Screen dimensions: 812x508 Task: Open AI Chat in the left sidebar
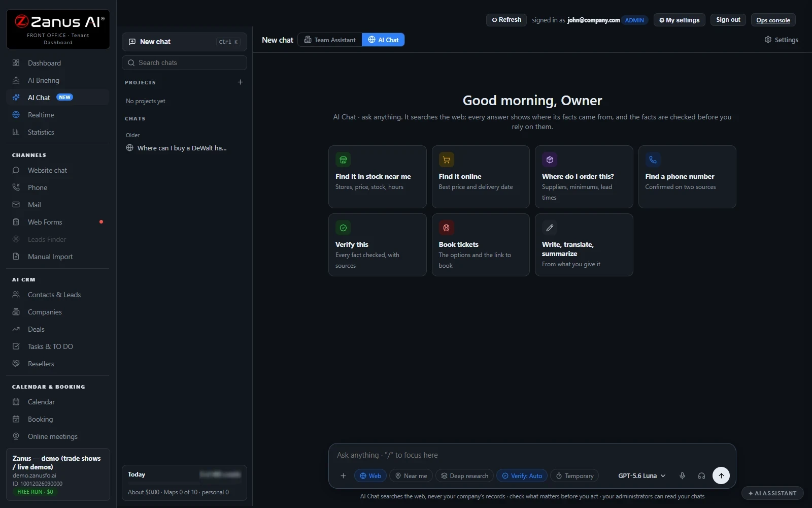pyautogui.click(x=57, y=98)
